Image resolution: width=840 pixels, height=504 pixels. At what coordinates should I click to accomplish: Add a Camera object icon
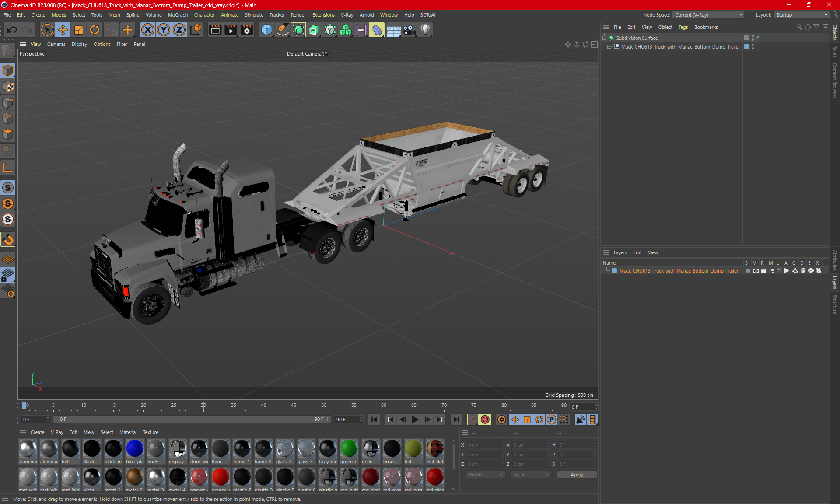(x=409, y=30)
